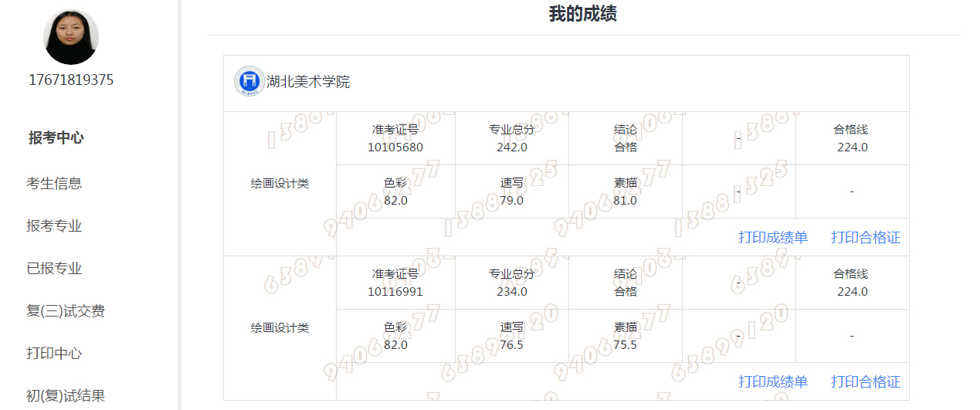Print 合格证 for exam number 10116991
The image size is (980, 410).
tap(865, 381)
